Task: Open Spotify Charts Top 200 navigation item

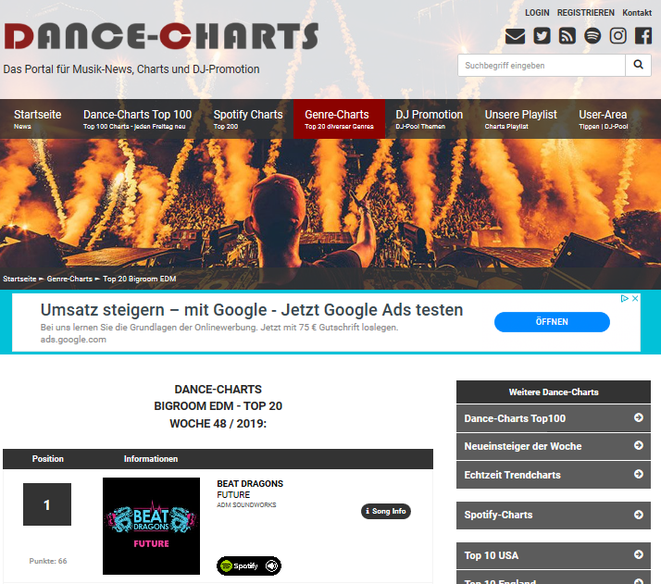Action: pos(248,119)
